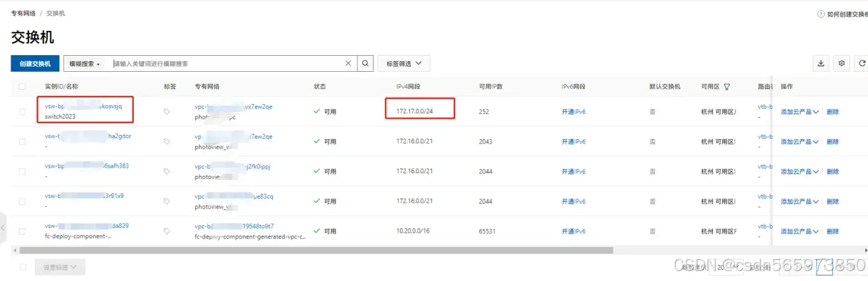Click the 如何创建交换机 help link
868x281 pixels.
(x=847, y=14)
